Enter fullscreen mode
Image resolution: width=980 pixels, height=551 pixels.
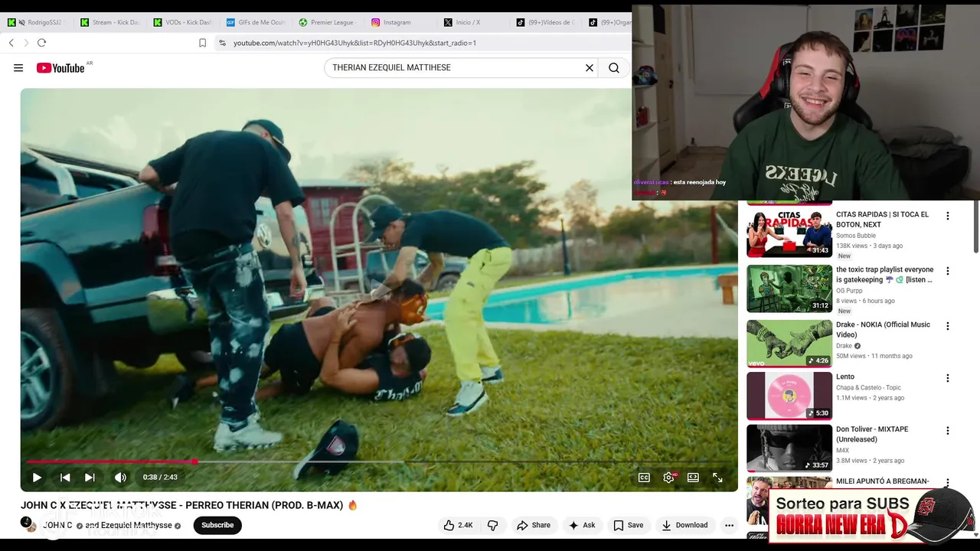click(x=717, y=478)
